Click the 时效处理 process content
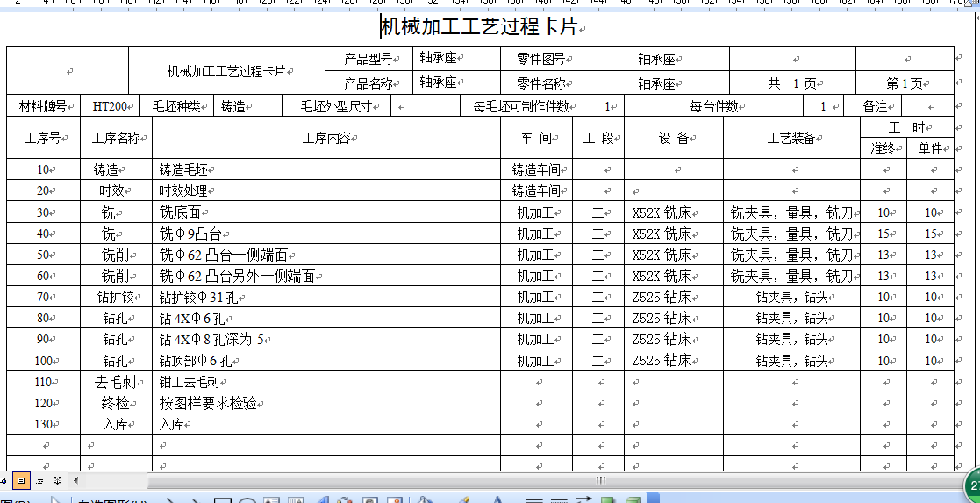The height and width of the screenshot is (503, 980). 184,190
